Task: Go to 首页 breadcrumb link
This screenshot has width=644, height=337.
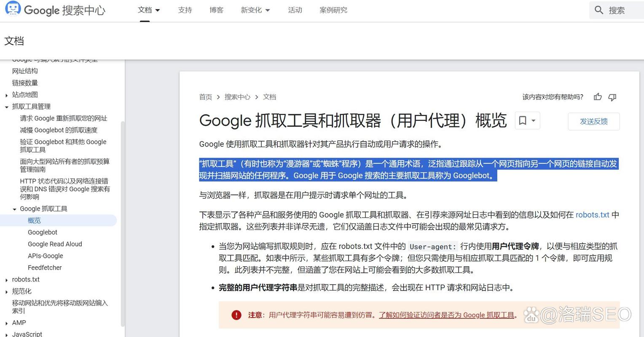Action: (206, 97)
